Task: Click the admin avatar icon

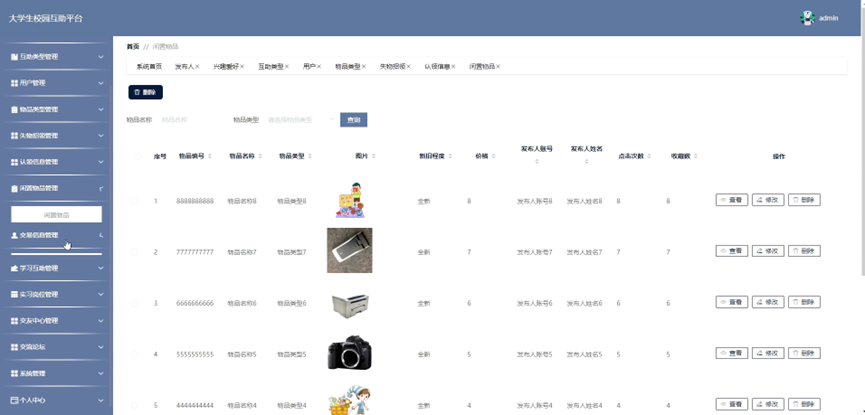Action: click(x=807, y=18)
